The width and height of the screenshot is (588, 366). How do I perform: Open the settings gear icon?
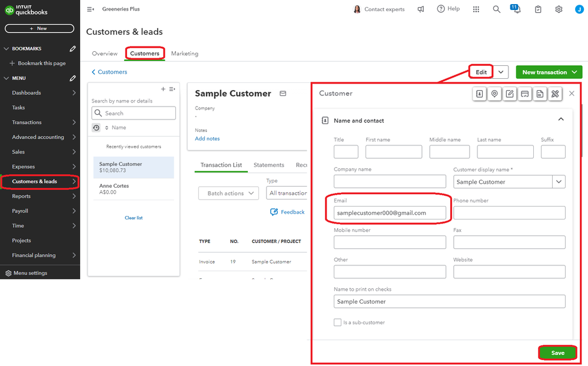[x=559, y=9]
